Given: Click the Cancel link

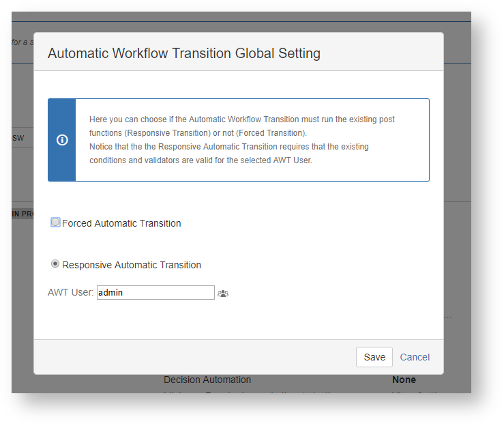Looking at the screenshot, I should coord(415,357).
